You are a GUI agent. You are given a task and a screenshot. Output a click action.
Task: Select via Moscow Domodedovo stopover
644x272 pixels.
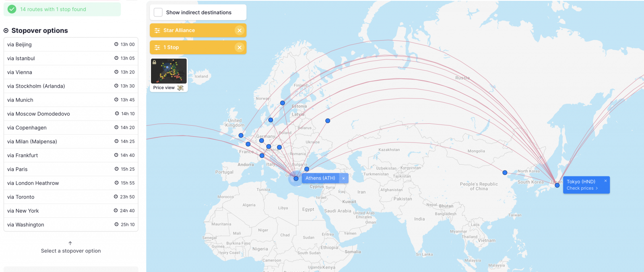[71, 114]
